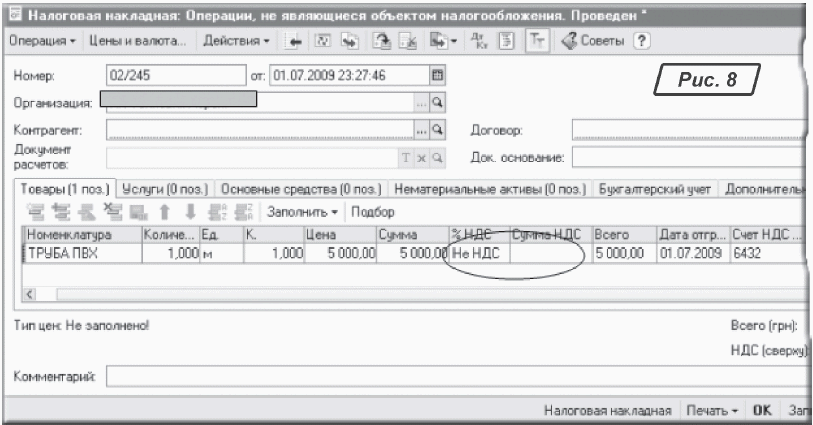
Task: Click the magnifier icon next to Контрагент
Action: click(x=437, y=129)
